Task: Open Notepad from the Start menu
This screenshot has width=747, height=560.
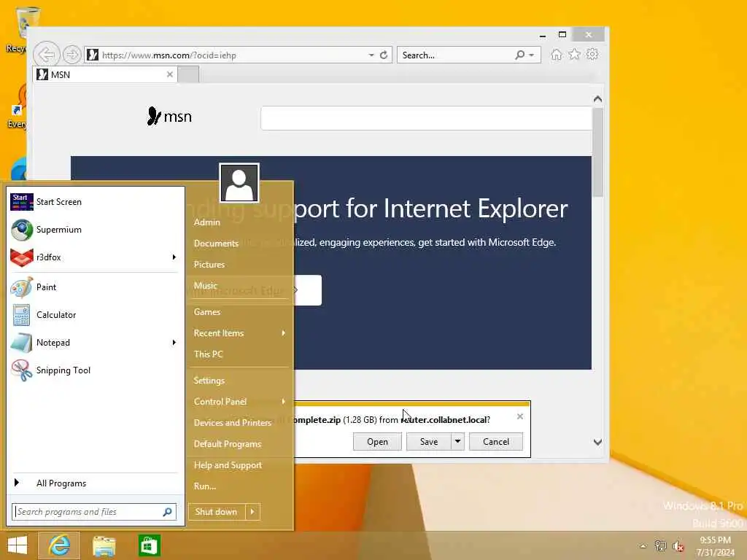Action: click(94, 343)
